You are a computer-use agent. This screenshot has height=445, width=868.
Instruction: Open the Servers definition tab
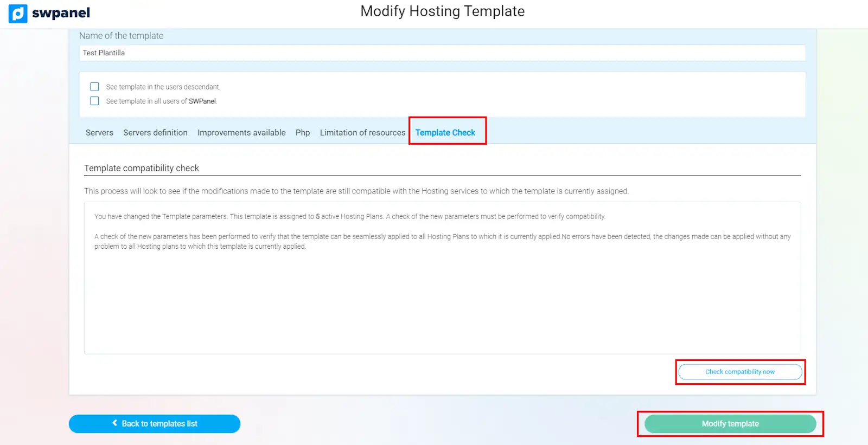[155, 133]
